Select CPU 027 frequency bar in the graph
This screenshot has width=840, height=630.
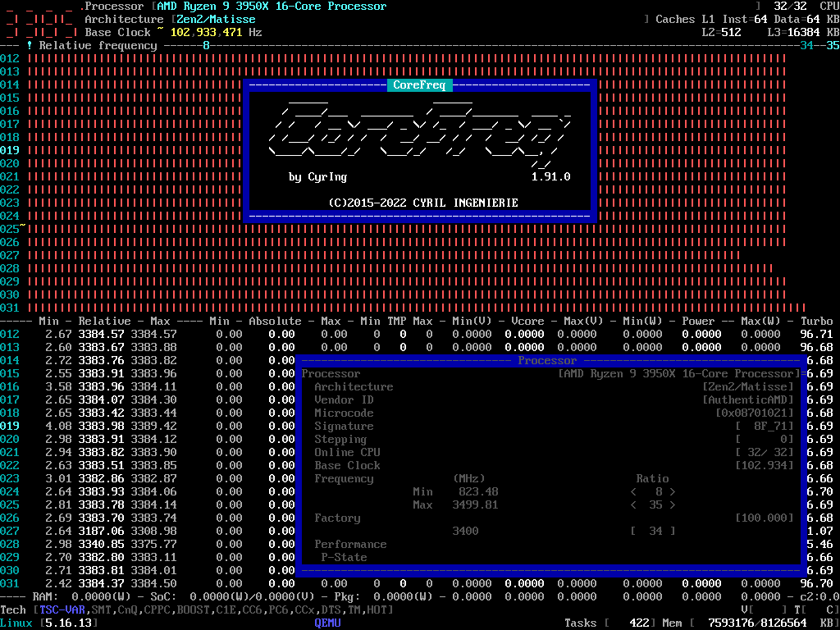(384, 256)
